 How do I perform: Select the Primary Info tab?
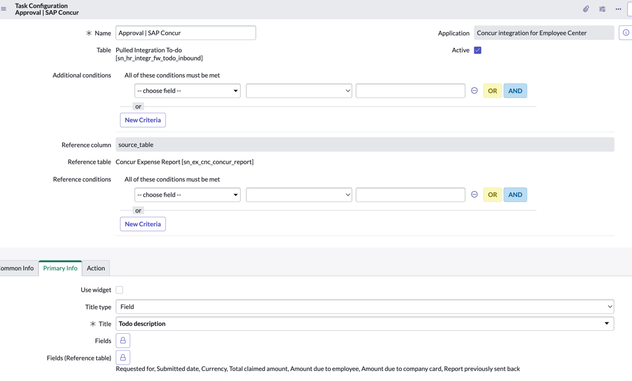[x=60, y=268]
